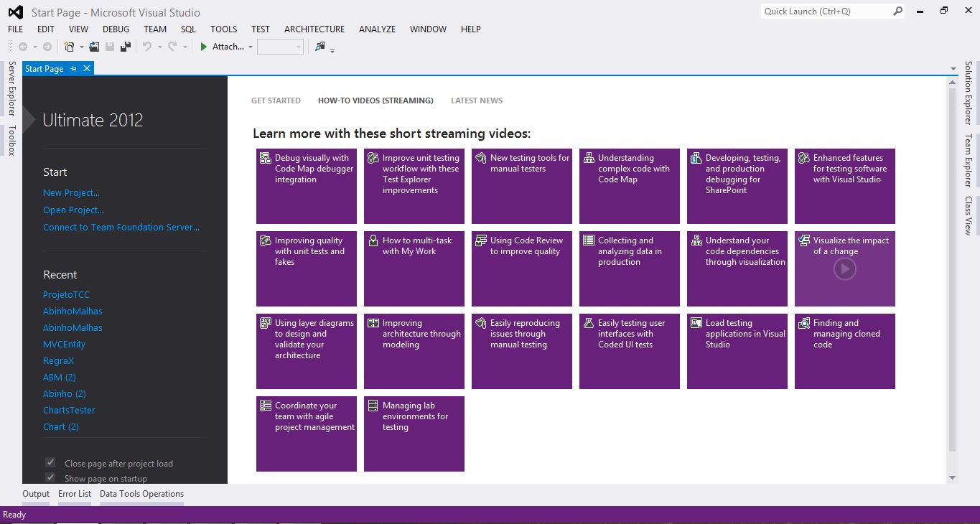980x524 pixels.
Task: Toggle Close page after project load checkbox
Action: pyautogui.click(x=50, y=462)
